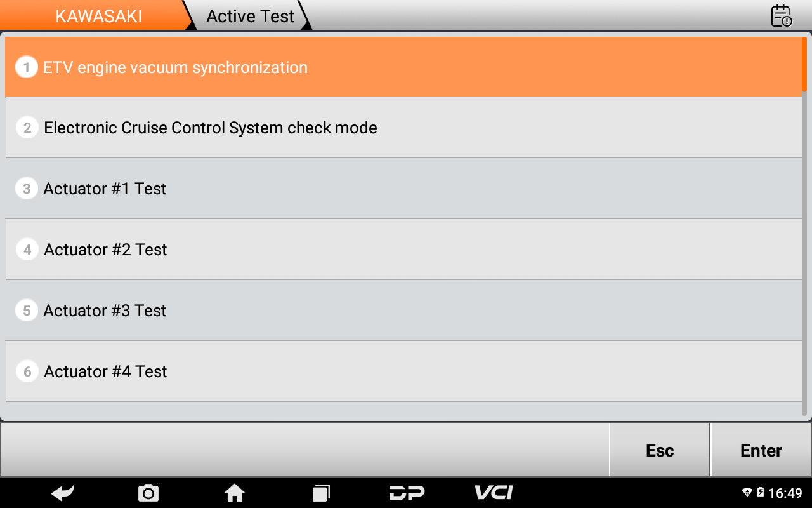The height and width of the screenshot is (508, 812).
Task: Open the diagnostic report icon at top right
Action: (781, 16)
